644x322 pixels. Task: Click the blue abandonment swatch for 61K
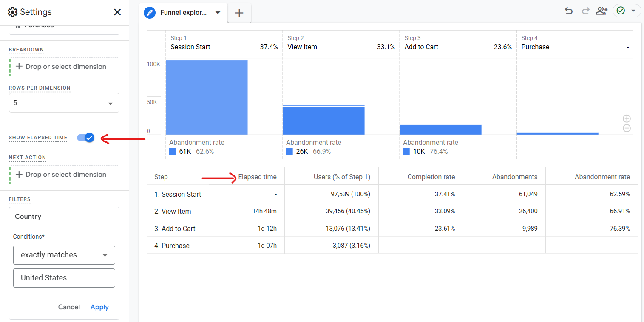pos(173,152)
